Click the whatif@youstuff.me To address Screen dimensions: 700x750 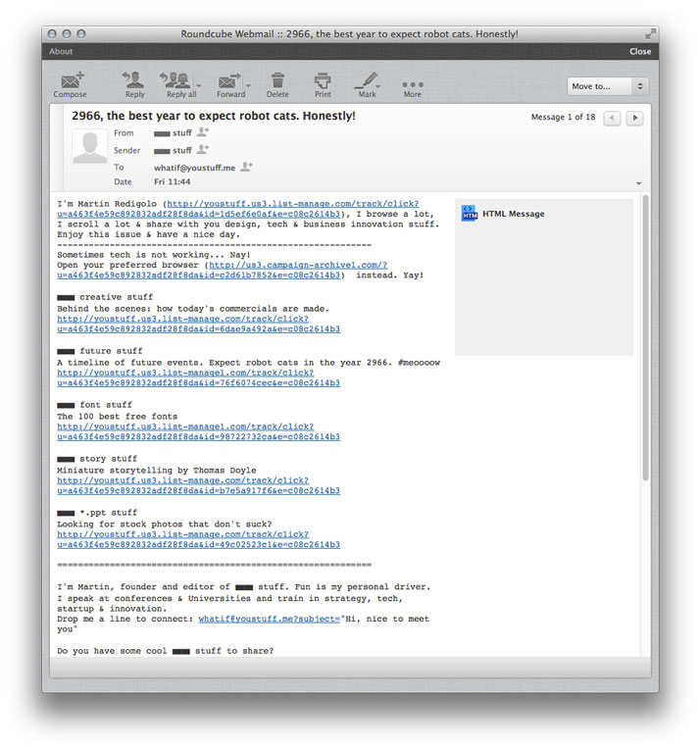[195, 168]
